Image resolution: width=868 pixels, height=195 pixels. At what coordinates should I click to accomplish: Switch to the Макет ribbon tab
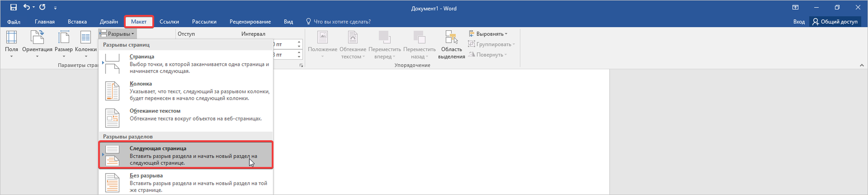click(139, 22)
